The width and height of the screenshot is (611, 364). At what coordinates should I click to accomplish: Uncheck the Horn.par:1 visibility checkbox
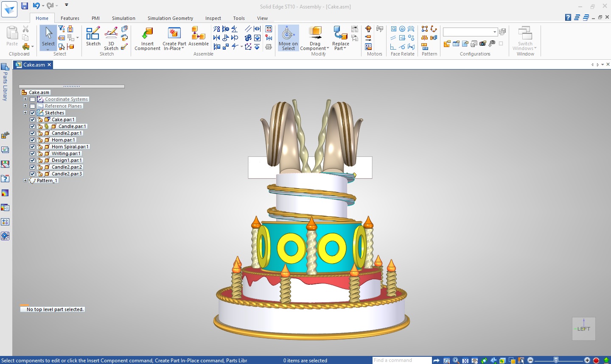[33, 140]
